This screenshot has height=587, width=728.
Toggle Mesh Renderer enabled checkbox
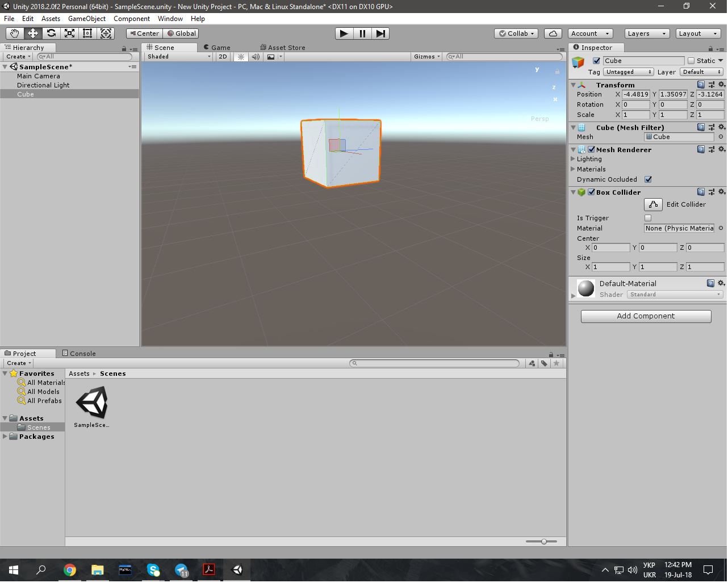coord(591,149)
